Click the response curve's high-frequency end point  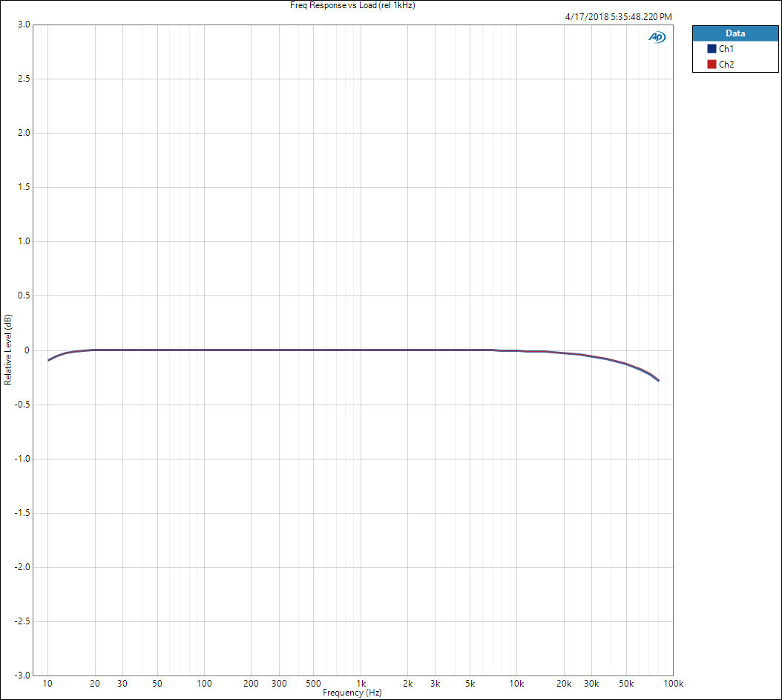coord(659,381)
